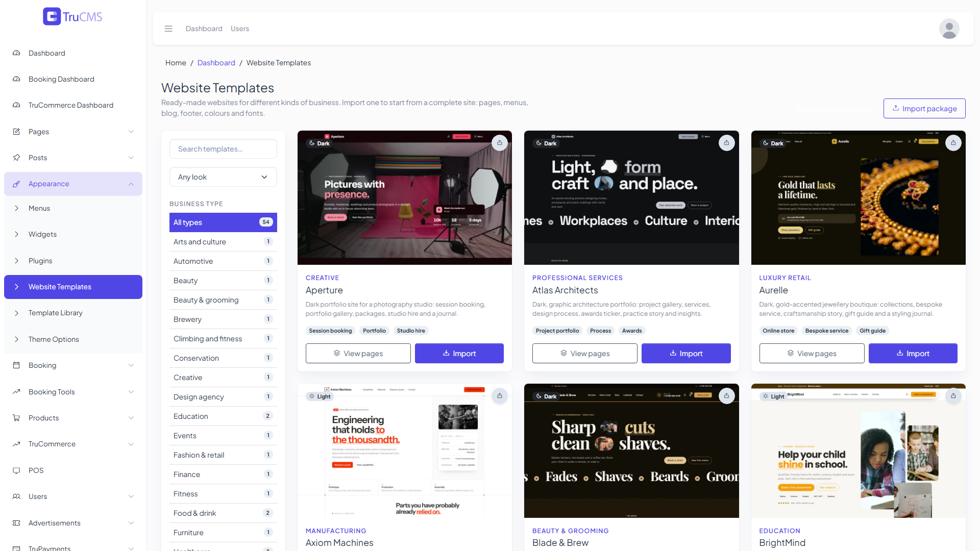Viewport: 980px width, 551px height.
Task: Import the Aurelle template
Action: click(913, 354)
